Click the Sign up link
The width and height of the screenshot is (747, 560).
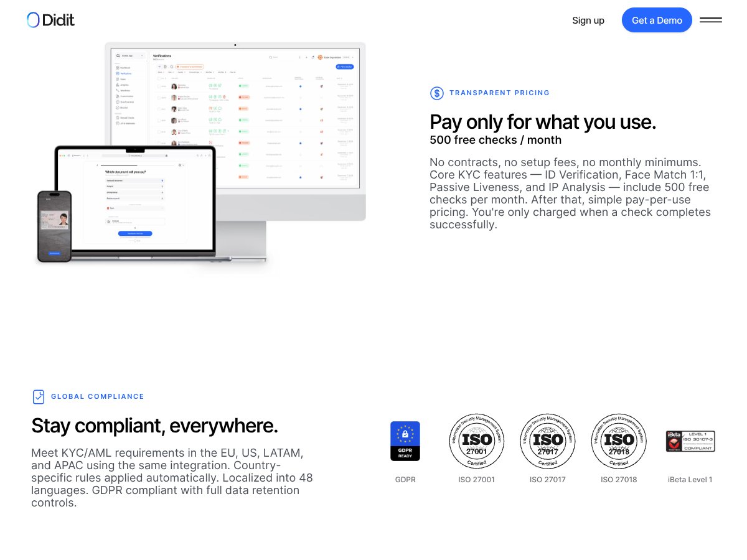588,20
